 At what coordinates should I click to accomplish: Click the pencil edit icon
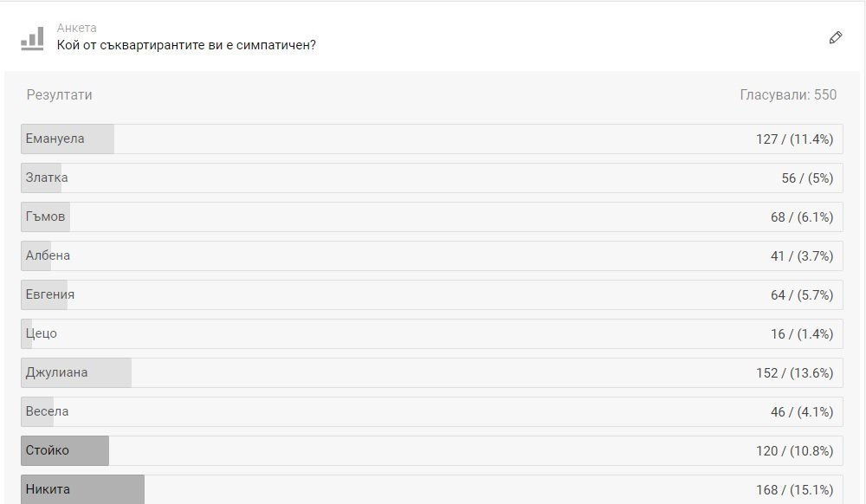836,38
